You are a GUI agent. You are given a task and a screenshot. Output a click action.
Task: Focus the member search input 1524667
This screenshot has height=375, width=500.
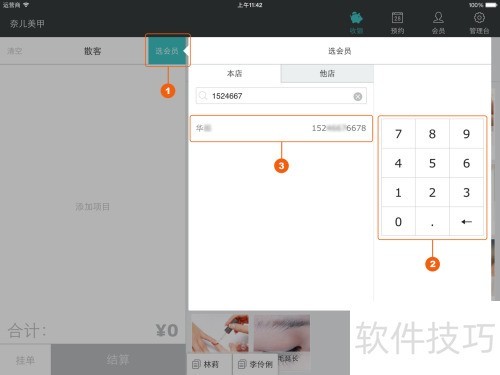pyautogui.click(x=281, y=96)
